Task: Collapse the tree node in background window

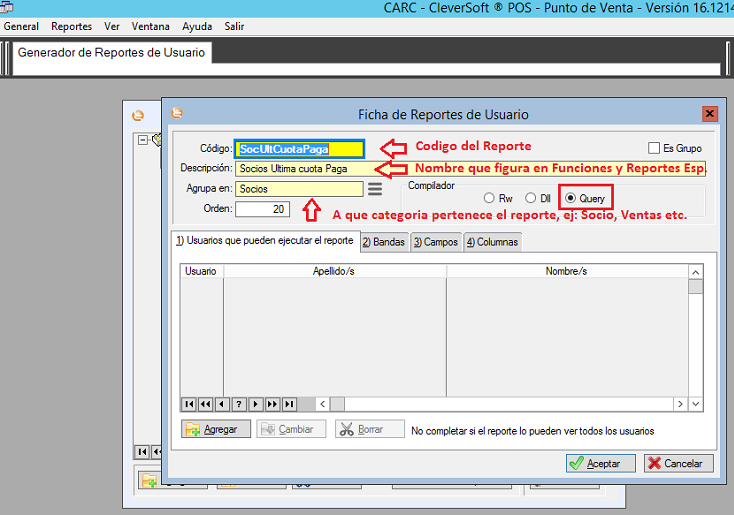Action: (x=143, y=140)
